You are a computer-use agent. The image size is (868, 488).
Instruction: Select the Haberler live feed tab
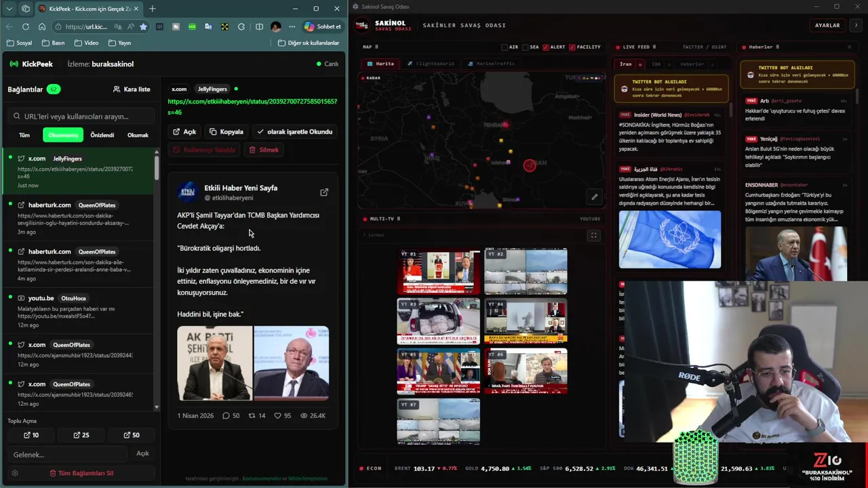point(692,64)
